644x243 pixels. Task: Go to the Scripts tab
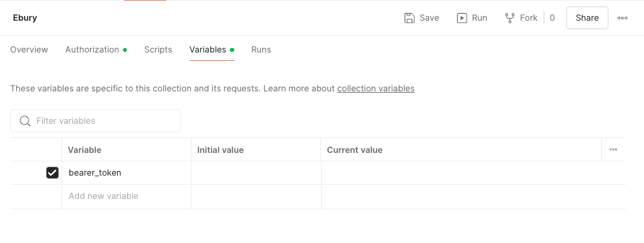tap(158, 50)
